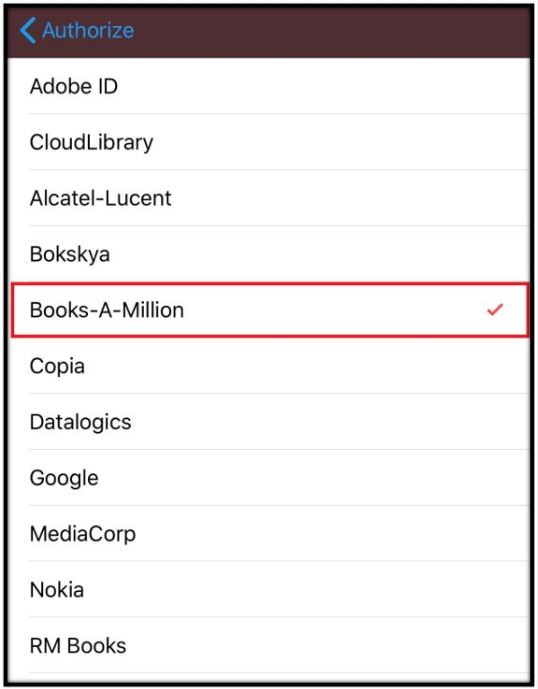Tap the Adobe ID text label
Viewport: 538px width, 689px height.
tap(74, 86)
